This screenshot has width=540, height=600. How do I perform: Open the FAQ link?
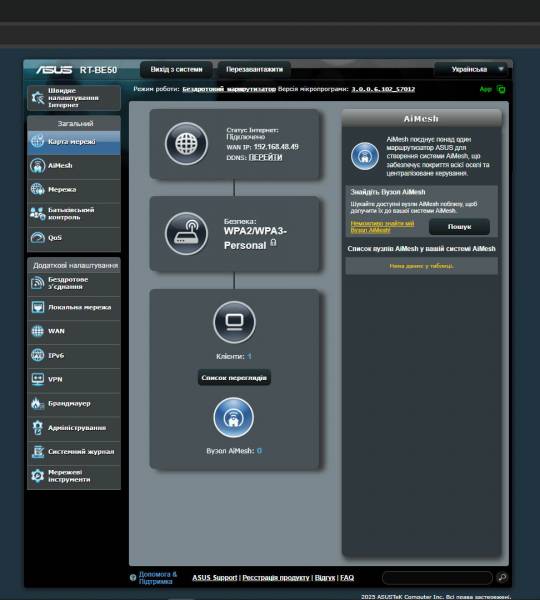coord(347,577)
